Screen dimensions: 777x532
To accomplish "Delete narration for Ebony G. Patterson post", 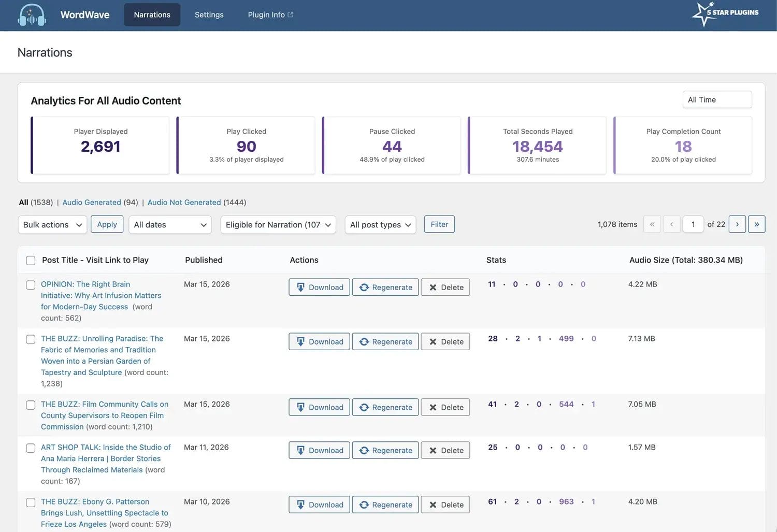I will click(445, 505).
